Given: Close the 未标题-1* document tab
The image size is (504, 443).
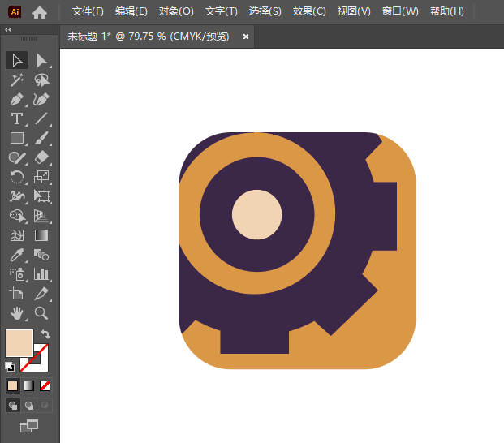Looking at the screenshot, I should click(x=246, y=37).
